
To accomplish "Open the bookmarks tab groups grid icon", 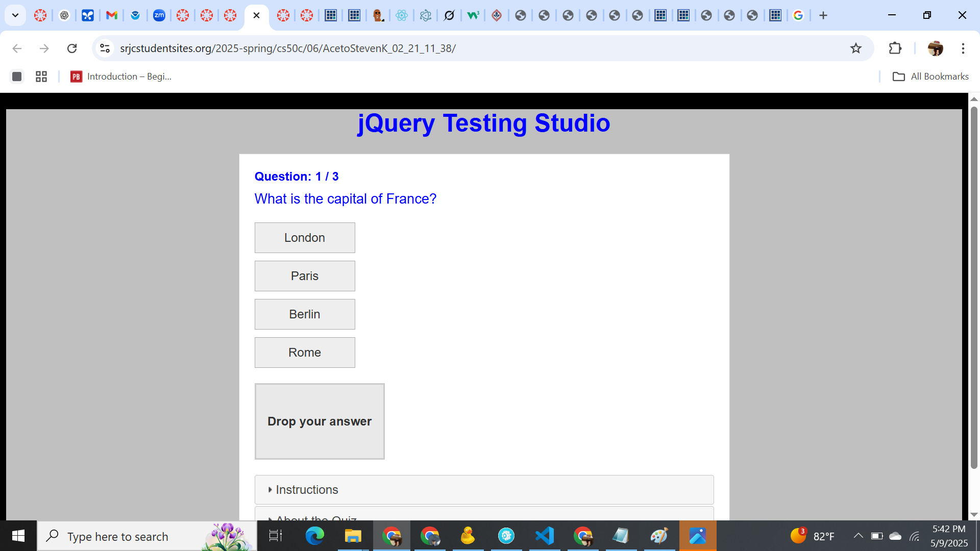I will [41, 77].
